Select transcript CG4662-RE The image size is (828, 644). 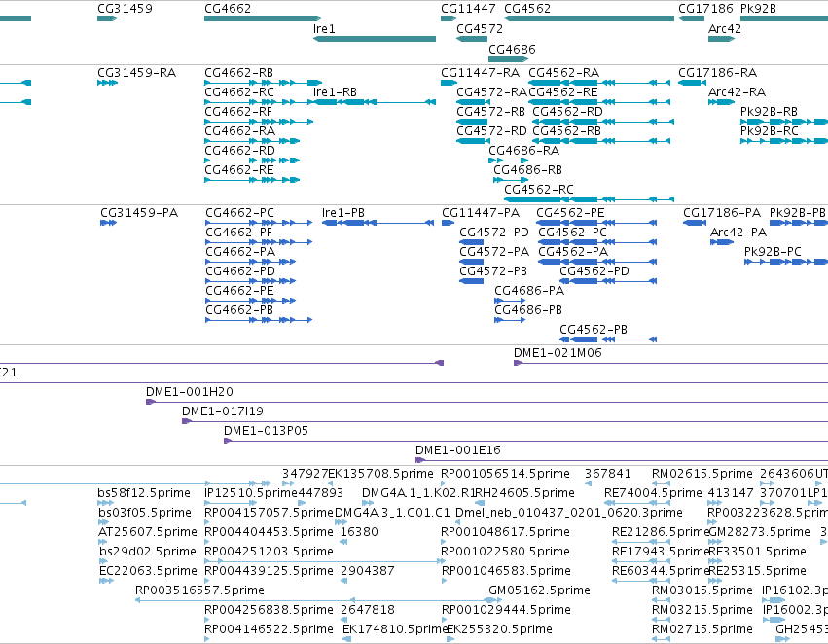[x=252, y=180]
